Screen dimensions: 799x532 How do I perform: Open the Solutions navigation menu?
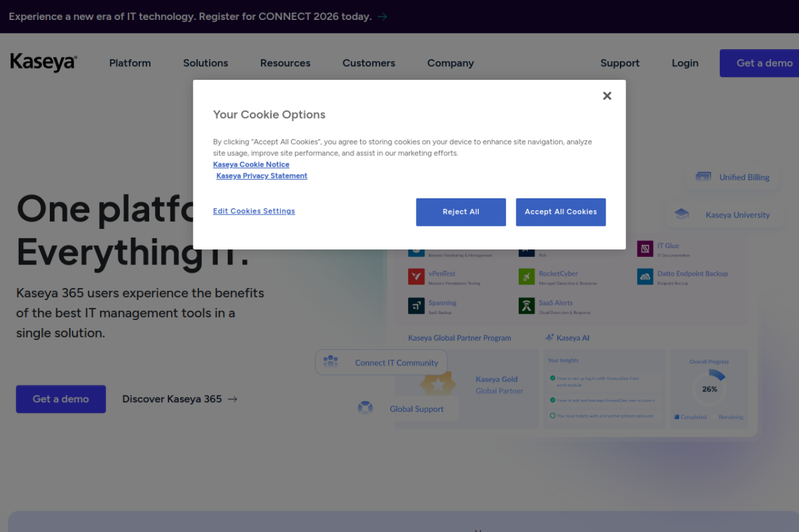pos(205,63)
